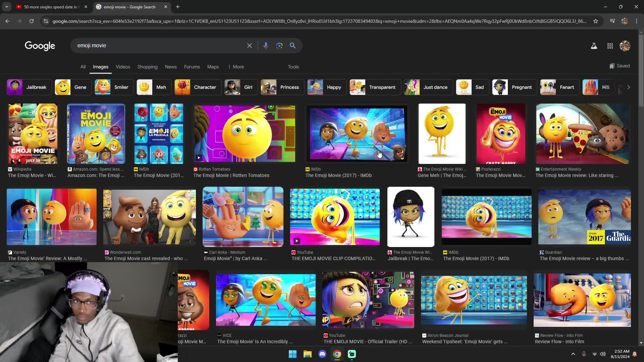Select the Transparent filter chip
The image size is (644, 362).
tap(375, 87)
